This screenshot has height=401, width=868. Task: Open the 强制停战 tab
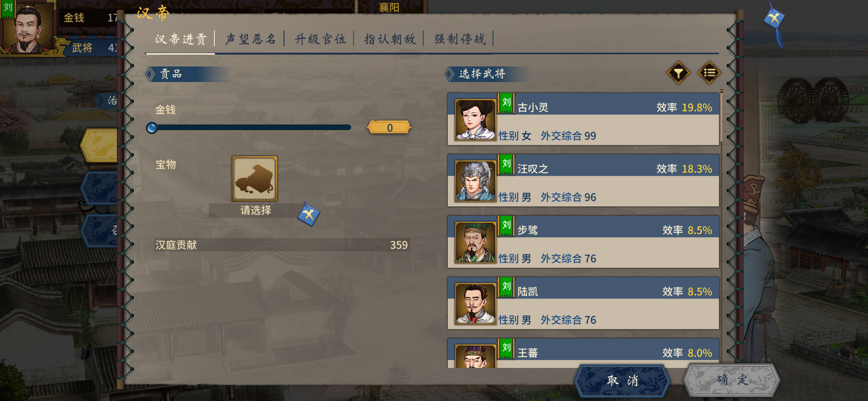coord(460,39)
